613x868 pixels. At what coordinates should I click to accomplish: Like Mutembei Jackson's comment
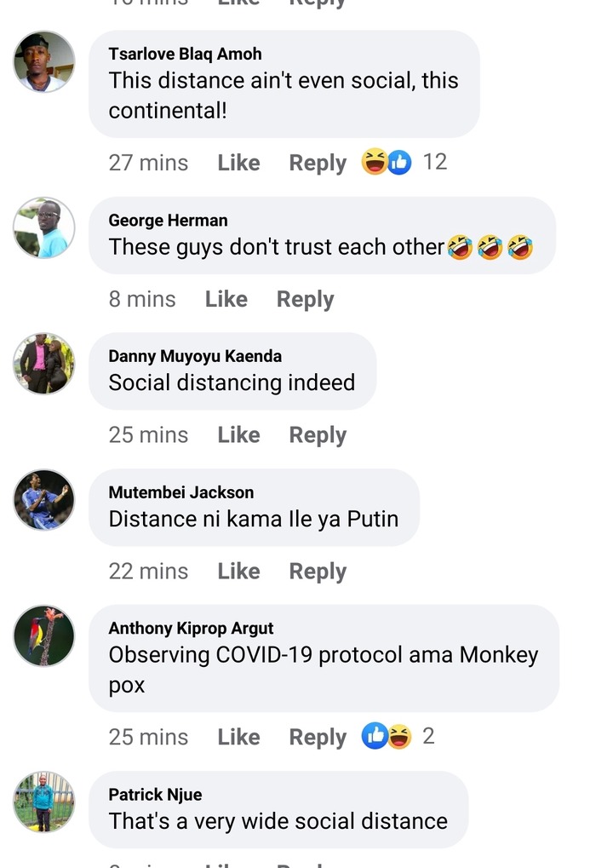238,572
